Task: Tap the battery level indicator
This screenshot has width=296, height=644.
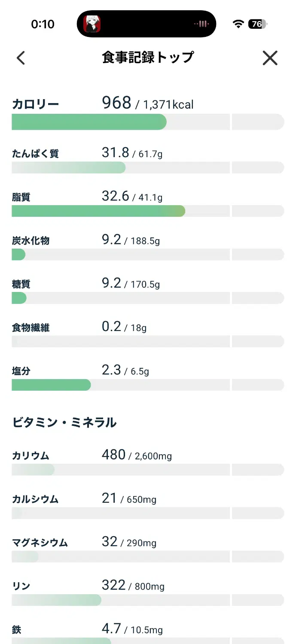Action: click(257, 24)
